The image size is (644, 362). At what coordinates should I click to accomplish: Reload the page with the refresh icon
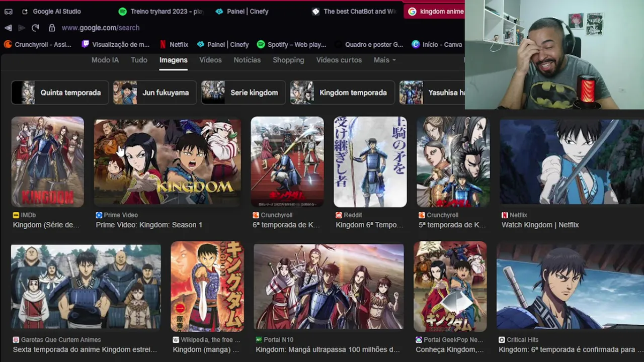click(35, 28)
